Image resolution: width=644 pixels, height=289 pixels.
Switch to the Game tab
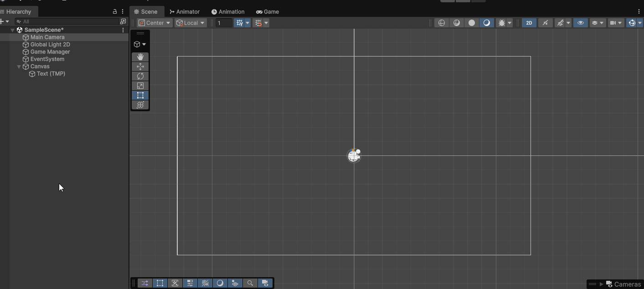(268, 12)
